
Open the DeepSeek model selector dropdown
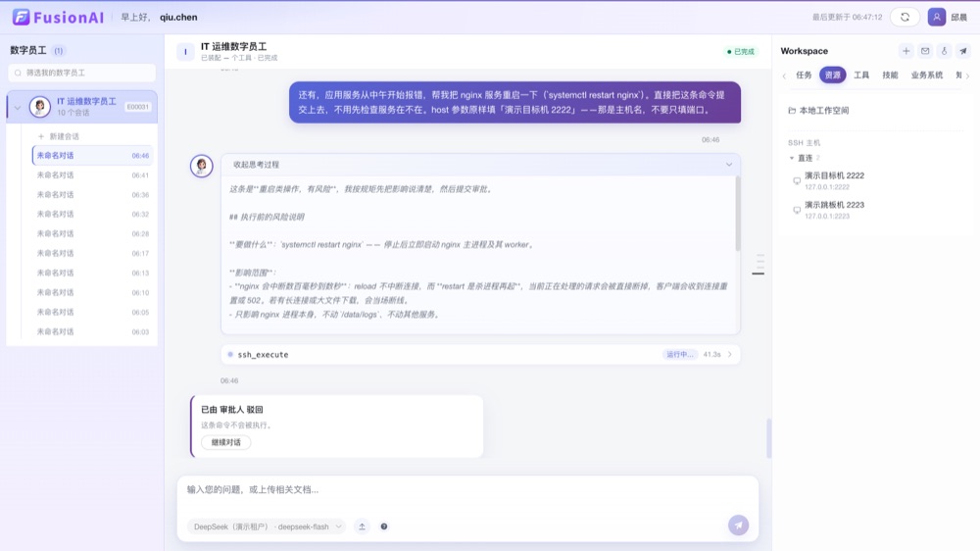[267, 526]
